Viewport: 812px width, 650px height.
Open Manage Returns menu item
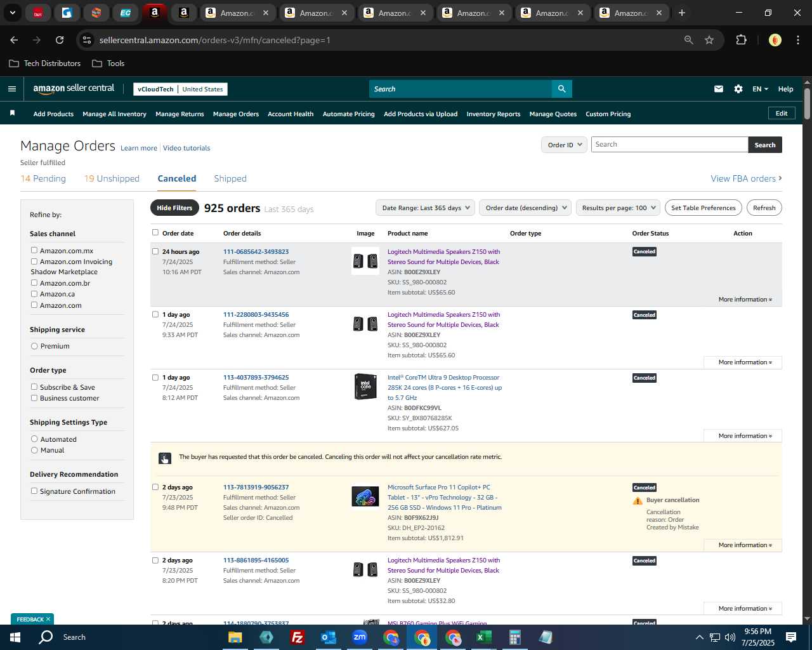click(180, 114)
